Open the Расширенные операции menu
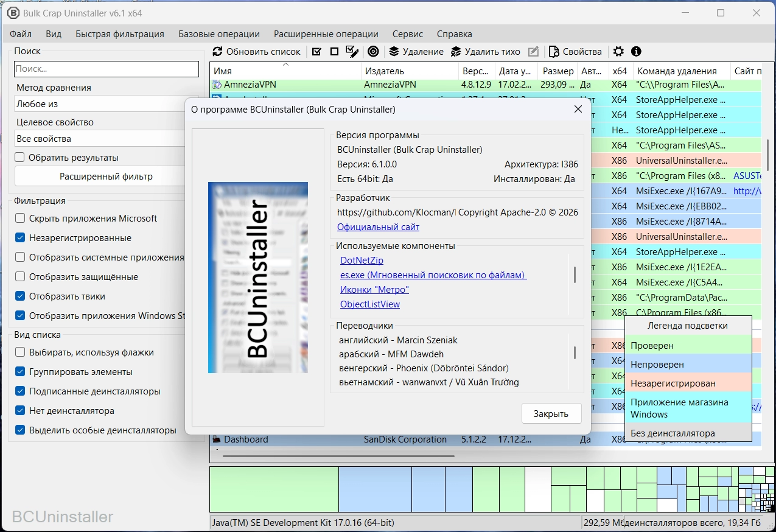 (x=326, y=34)
